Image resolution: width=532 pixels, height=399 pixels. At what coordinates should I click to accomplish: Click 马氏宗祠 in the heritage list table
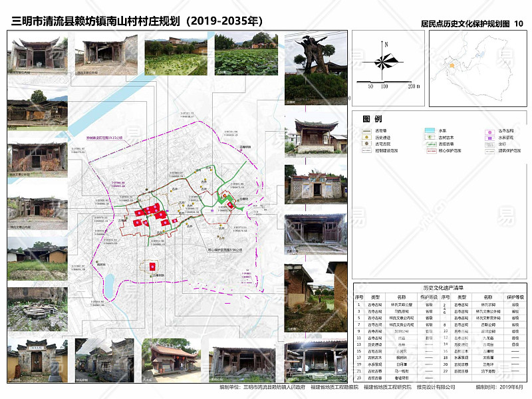coord(402,311)
